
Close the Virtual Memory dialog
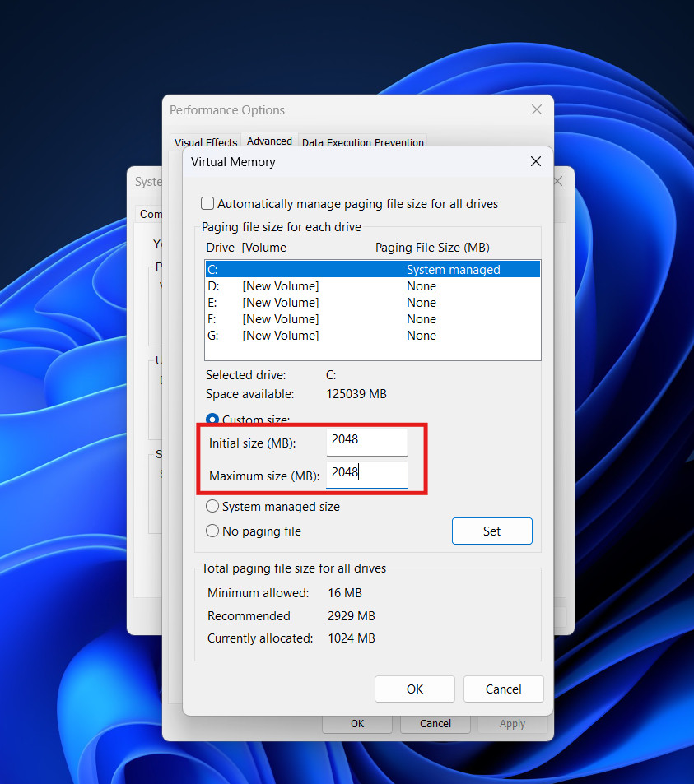pos(535,162)
